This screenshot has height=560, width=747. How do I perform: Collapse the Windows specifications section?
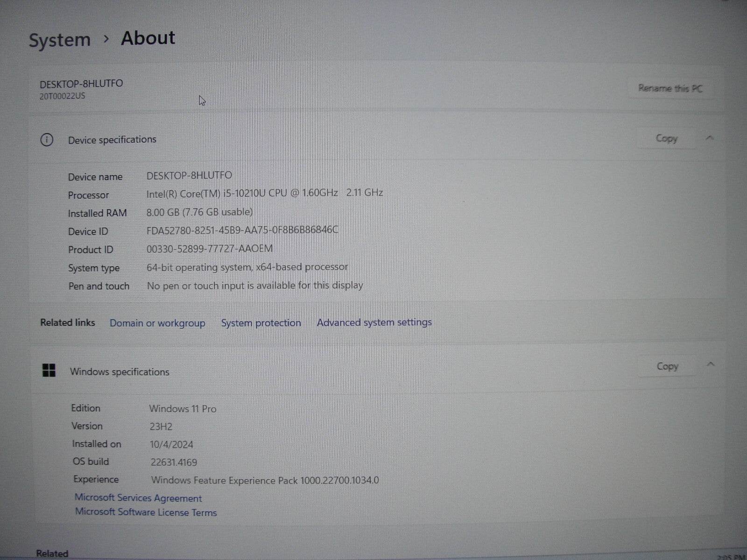[x=712, y=364]
